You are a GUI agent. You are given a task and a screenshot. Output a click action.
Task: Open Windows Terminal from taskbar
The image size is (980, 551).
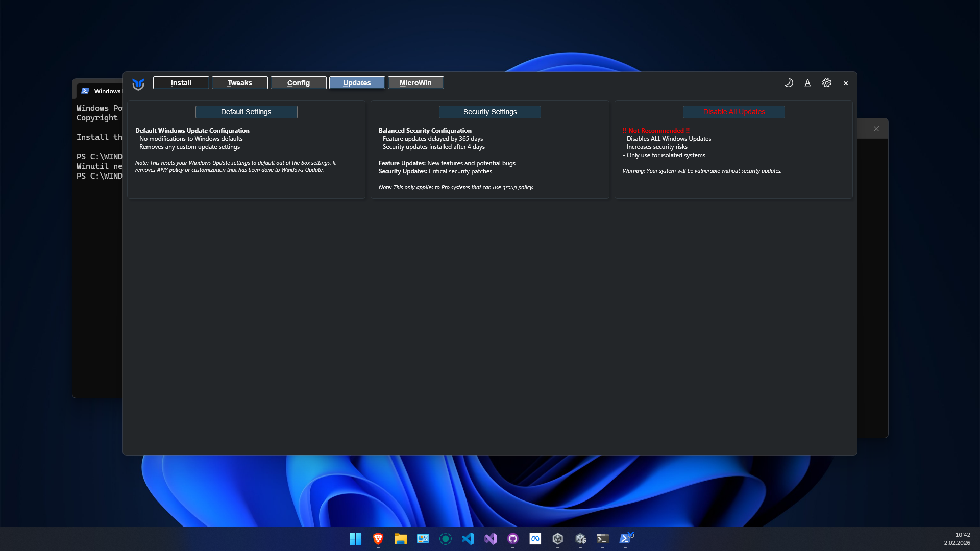pyautogui.click(x=603, y=539)
